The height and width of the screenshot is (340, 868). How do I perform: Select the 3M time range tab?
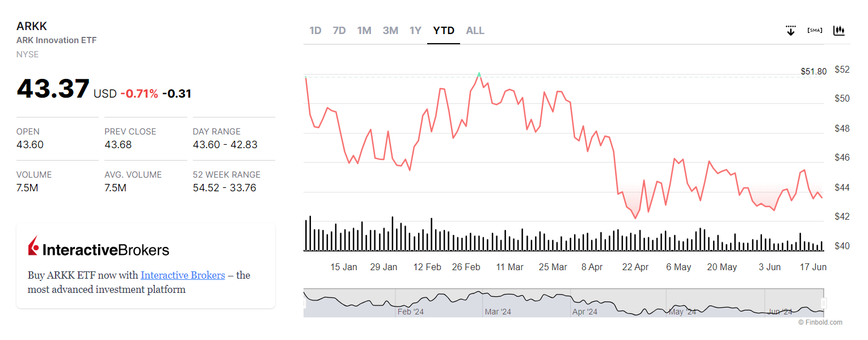pyautogui.click(x=390, y=31)
